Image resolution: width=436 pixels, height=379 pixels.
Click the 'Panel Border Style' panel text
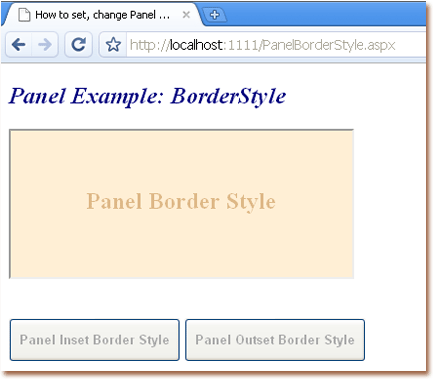[x=181, y=202]
